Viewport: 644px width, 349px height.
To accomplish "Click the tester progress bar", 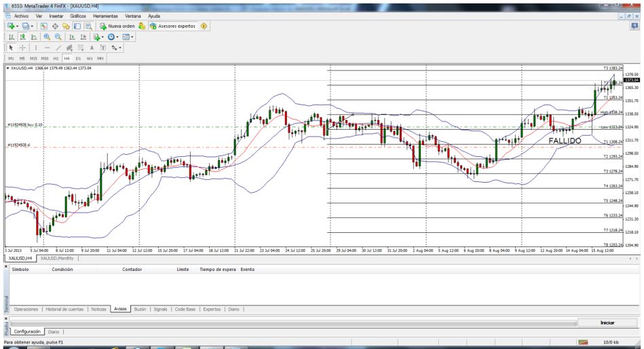I will tap(292, 323).
